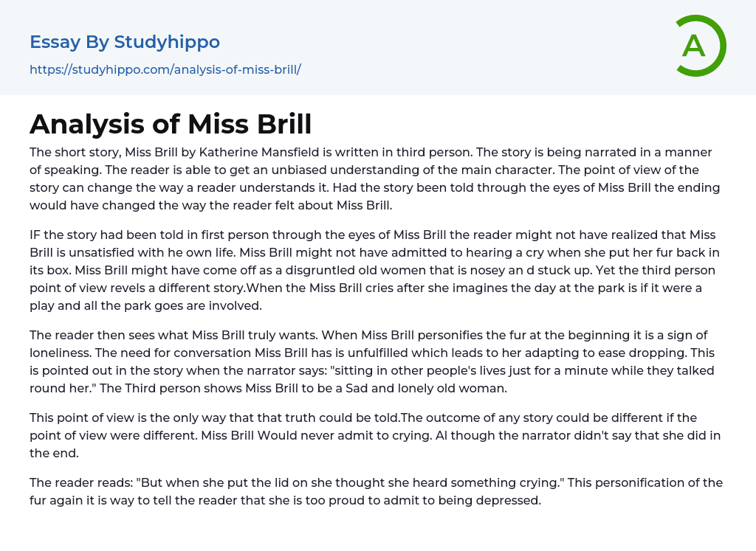The width and height of the screenshot is (756, 551).
Task: Click the paragraph starting "The short story, Miss Brill"
Action: tap(377, 179)
